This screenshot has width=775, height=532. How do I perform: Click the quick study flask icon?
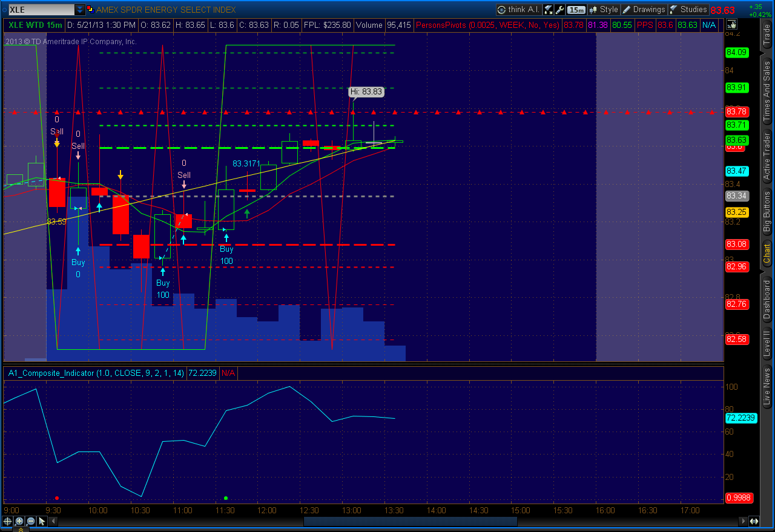click(549, 10)
